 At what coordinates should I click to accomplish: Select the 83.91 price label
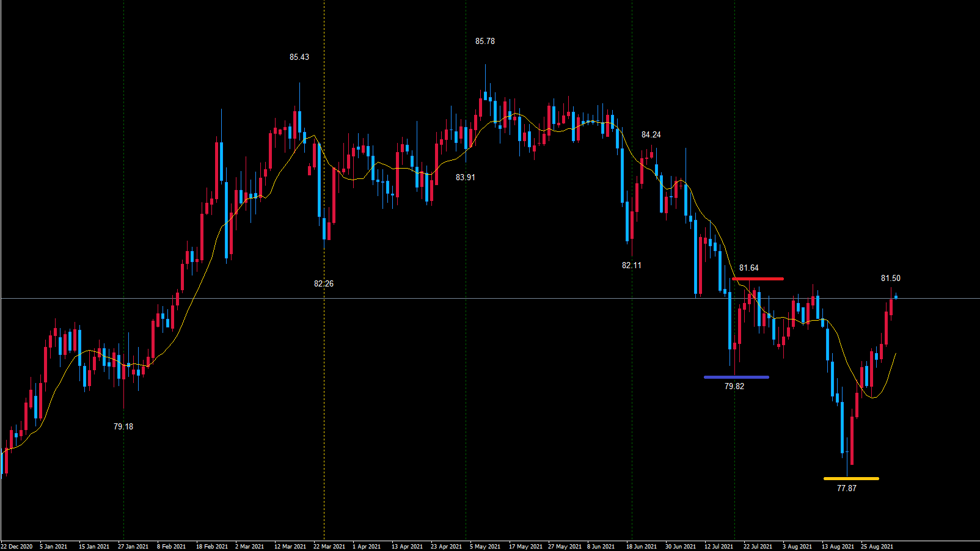[465, 178]
